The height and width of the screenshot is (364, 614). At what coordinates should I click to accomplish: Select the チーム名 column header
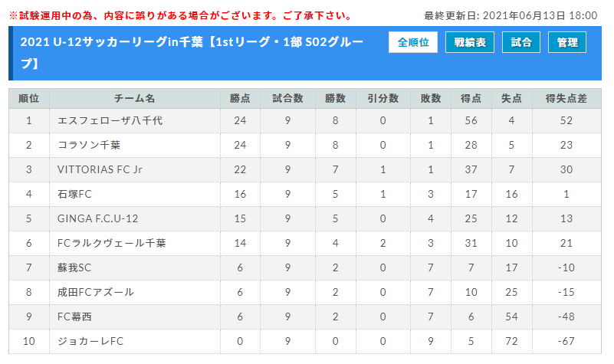click(x=135, y=99)
